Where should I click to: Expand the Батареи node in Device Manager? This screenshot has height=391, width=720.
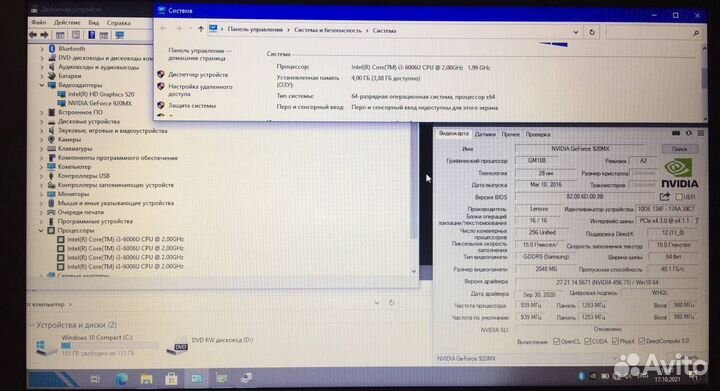[42, 76]
